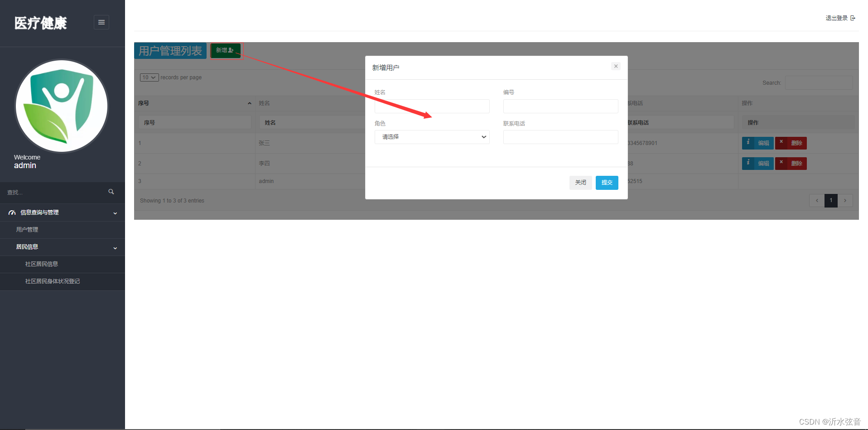Click the 姓名 column filter field
This screenshot has height=430, width=868.
[x=313, y=122]
